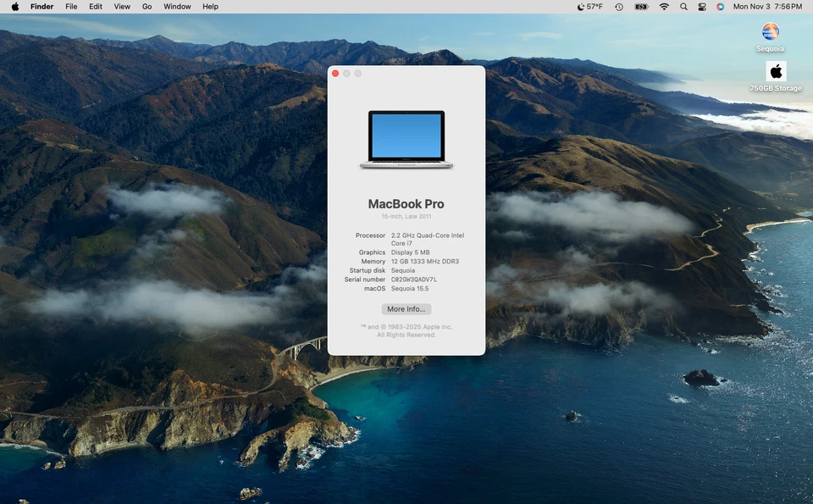
Task: Select the serial number C02GW3QADV7L text
Action: [x=413, y=279]
